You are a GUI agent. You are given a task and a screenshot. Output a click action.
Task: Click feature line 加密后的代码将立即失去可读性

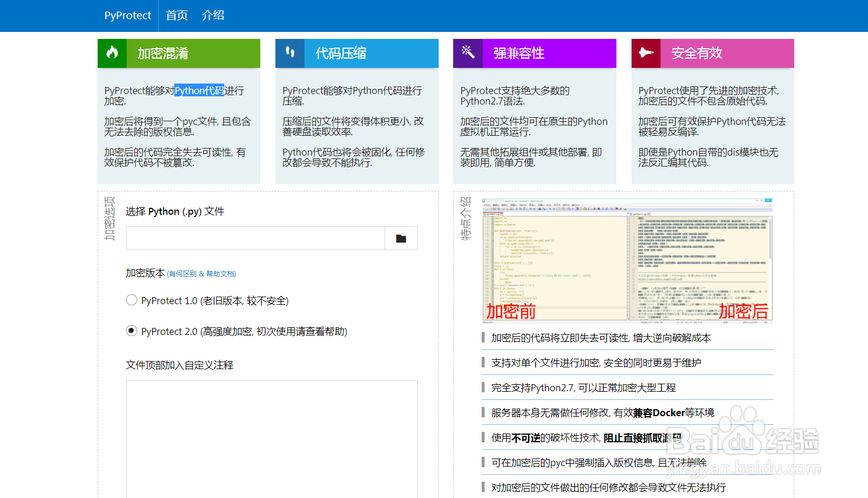601,338
